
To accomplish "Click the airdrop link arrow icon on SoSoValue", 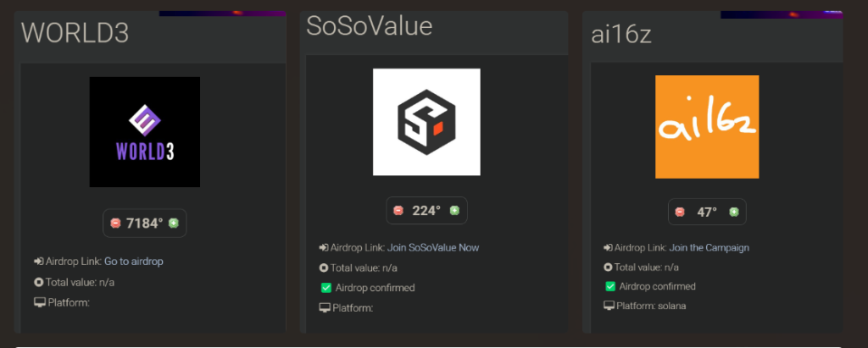I will 324,247.
